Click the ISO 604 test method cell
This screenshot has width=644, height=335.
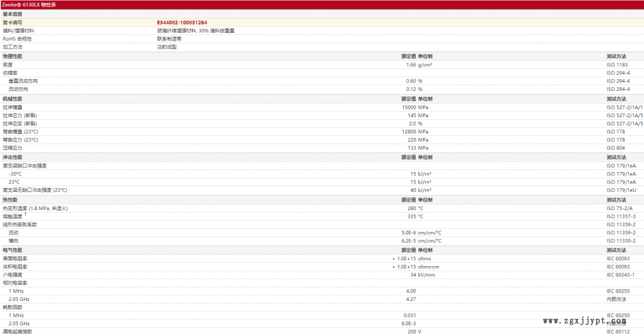[615, 148]
